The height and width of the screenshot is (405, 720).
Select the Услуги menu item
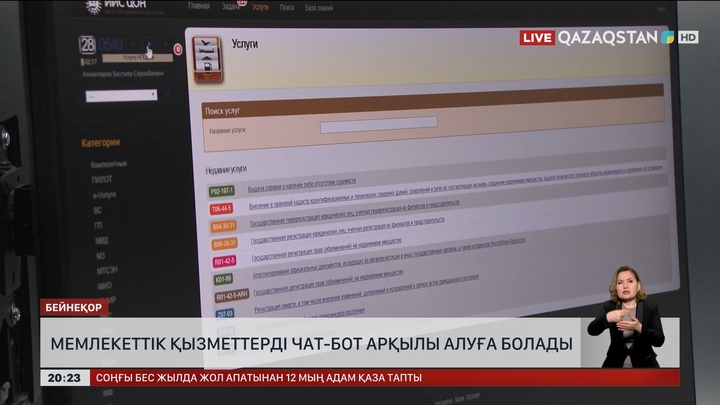pos(260,7)
